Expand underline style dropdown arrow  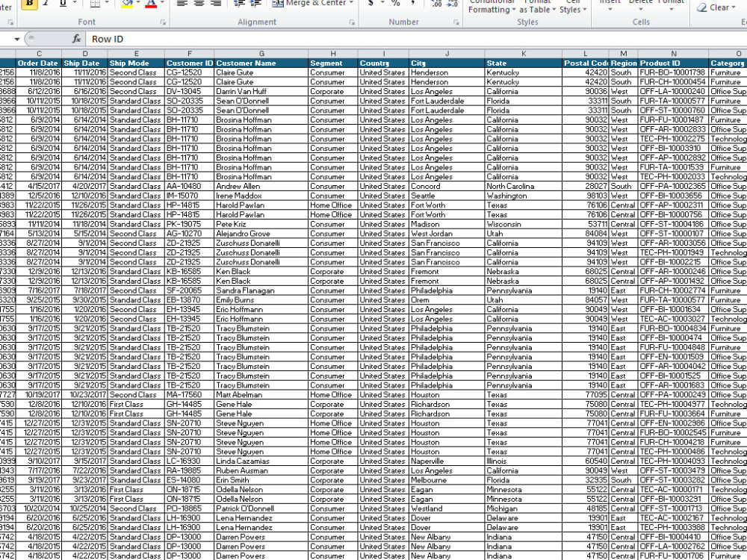[x=74, y=3]
